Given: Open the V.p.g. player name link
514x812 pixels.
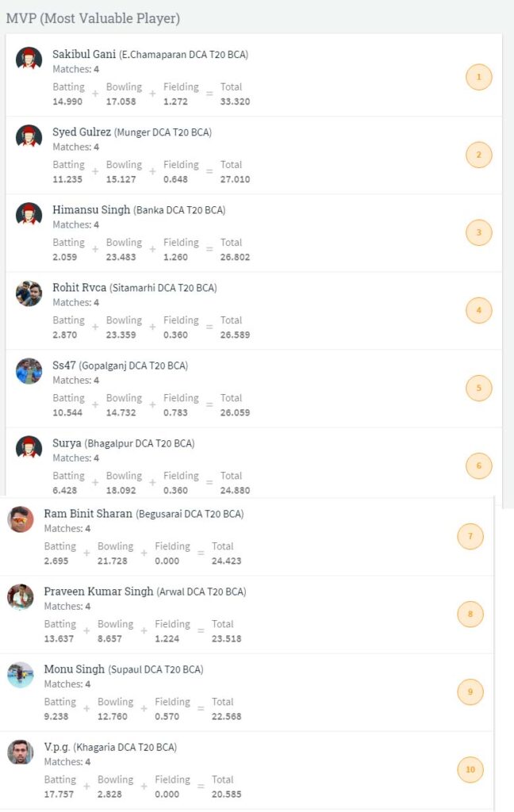Looking at the screenshot, I should tap(57, 747).
